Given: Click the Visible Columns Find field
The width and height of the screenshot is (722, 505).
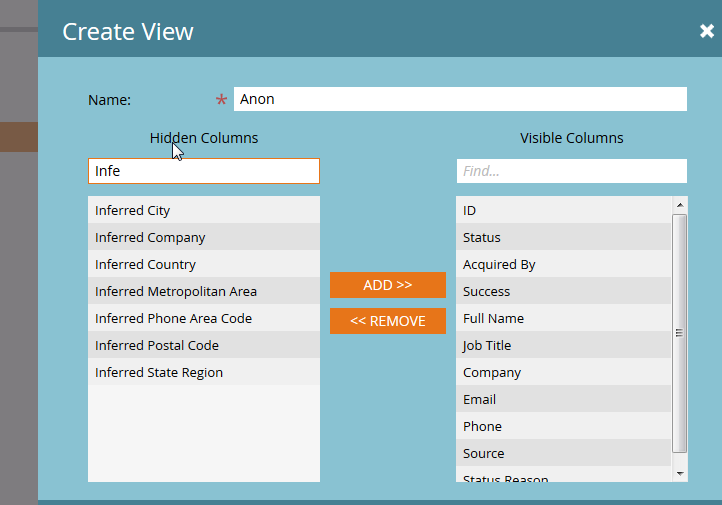Looking at the screenshot, I should (571, 171).
